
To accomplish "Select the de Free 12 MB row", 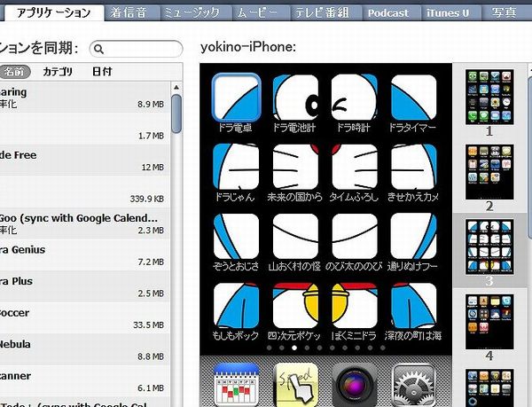I will (x=85, y=160).
